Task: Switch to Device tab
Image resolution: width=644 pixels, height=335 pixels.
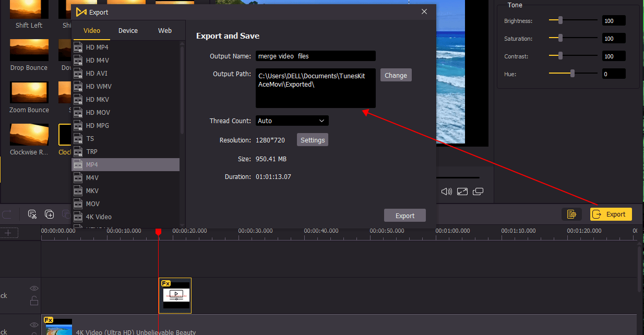Action: point(128,30)
